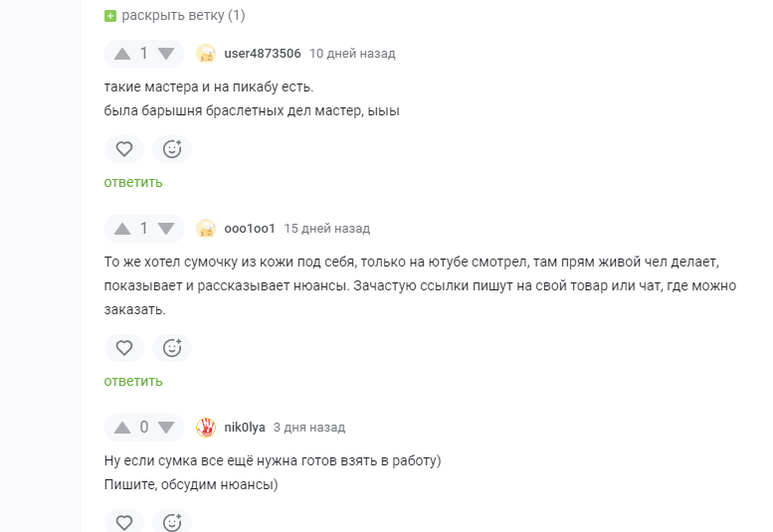Downvote the comment by ooo1oo1
This screenshot has height=532, width=773.
[x=165, y=229]
